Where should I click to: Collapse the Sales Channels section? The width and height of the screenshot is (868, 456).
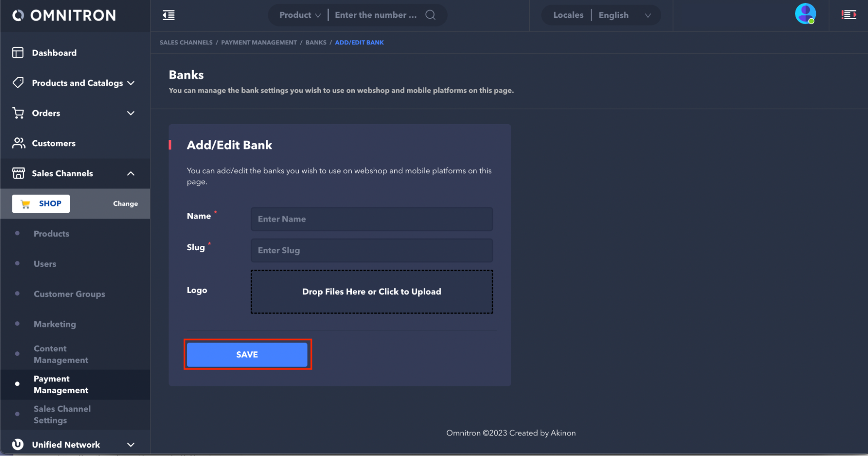click(131, 174)
